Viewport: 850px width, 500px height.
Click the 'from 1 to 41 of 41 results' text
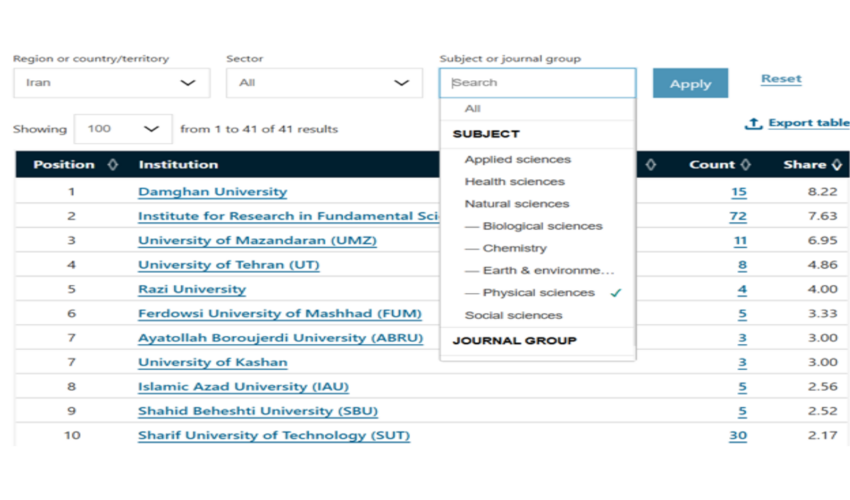click(x=259, y=129)
